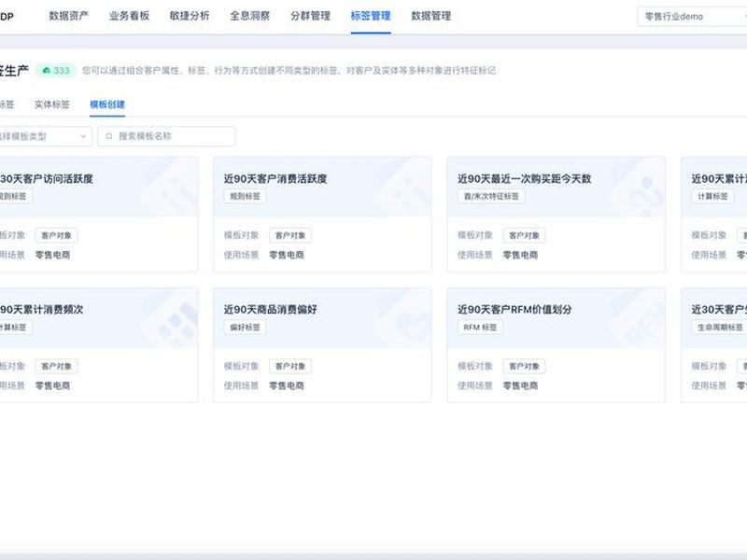Open the 数据资产 menu

(x=68, y=16)
